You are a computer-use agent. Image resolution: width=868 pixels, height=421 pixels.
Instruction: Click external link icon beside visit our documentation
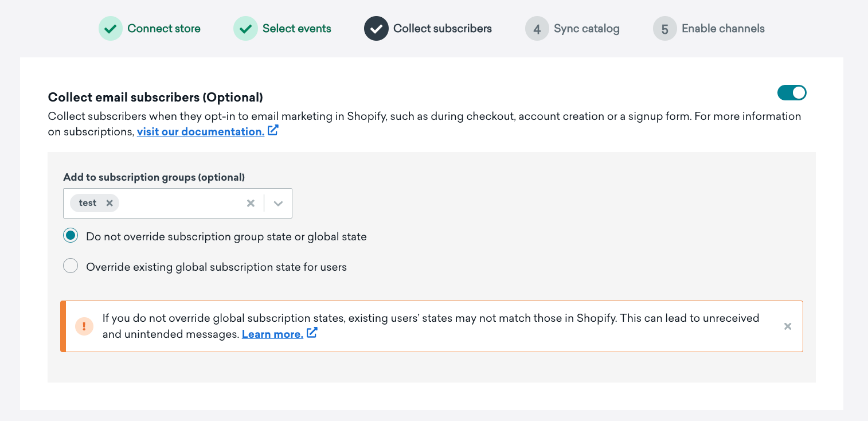pyautogui.click(x=273, y=131)
